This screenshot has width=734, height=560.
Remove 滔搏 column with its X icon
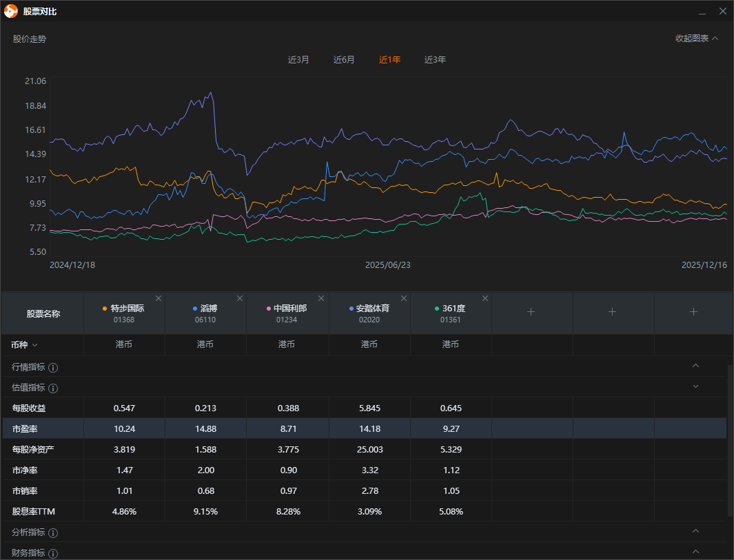tap(240, 298)
